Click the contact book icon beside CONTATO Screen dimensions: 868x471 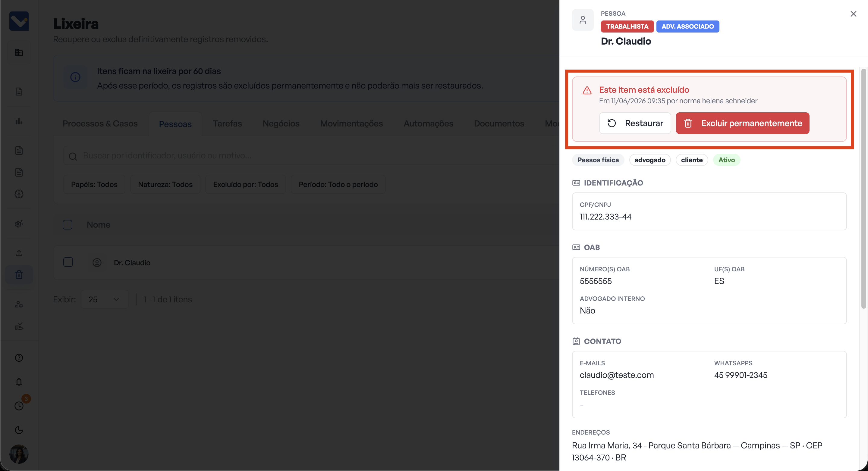click(x=576, y=341)
